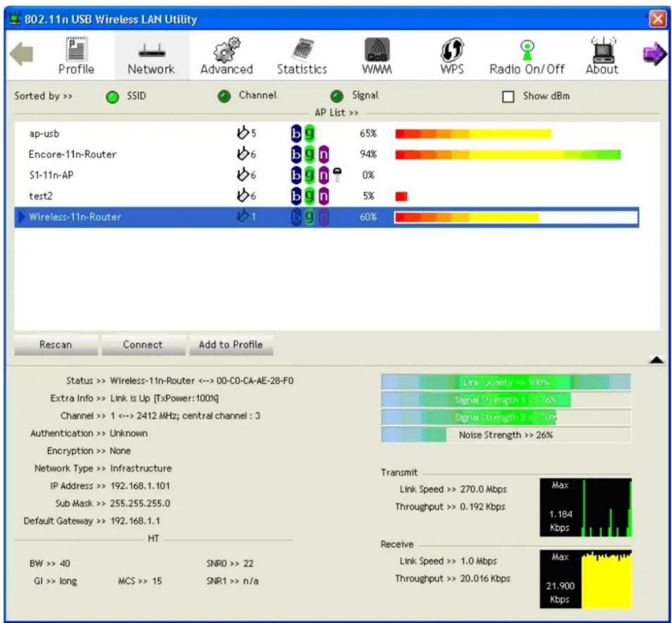Click the Rescan button
Screen dimensions: 672x623
pos(56,344)
